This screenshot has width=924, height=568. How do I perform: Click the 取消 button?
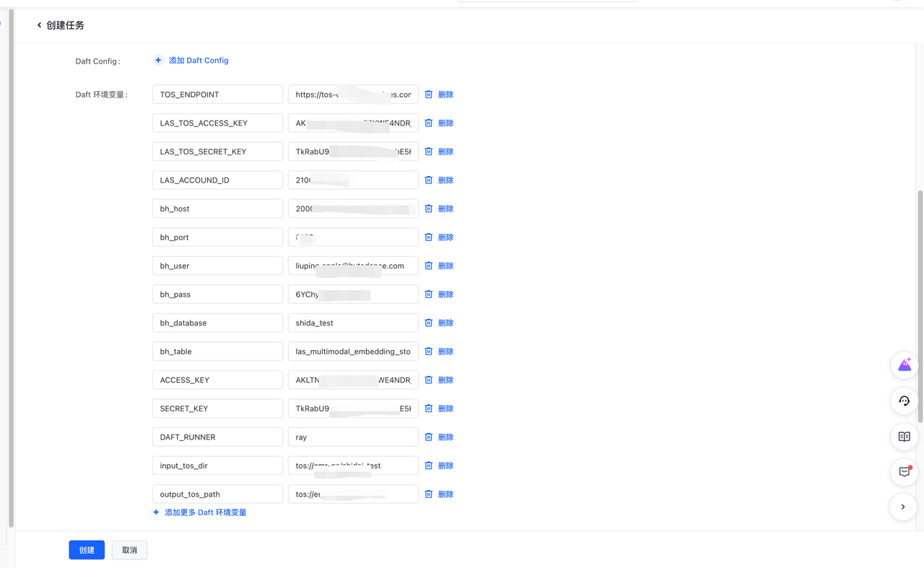point(130,550)
